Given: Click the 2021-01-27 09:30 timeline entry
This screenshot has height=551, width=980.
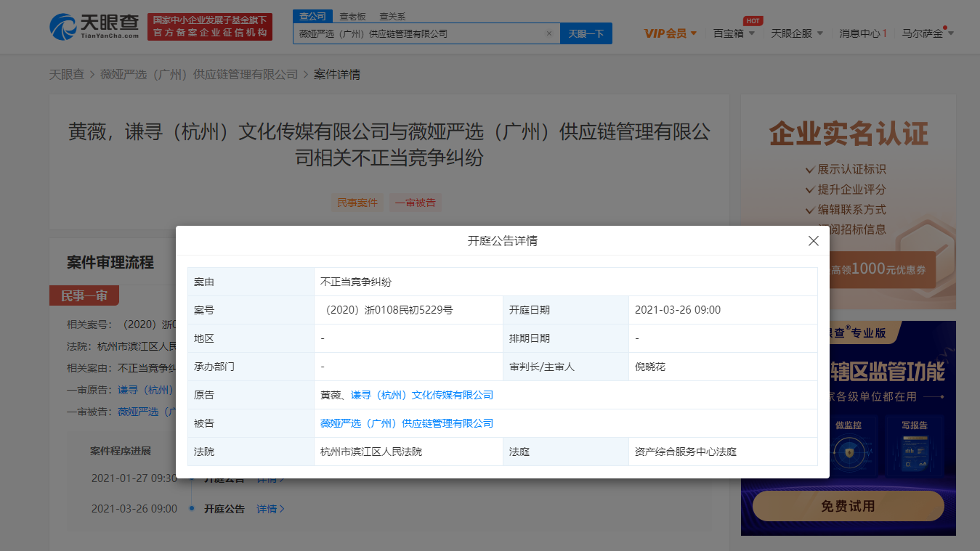Looking at the screenshot, I should 134,478.
